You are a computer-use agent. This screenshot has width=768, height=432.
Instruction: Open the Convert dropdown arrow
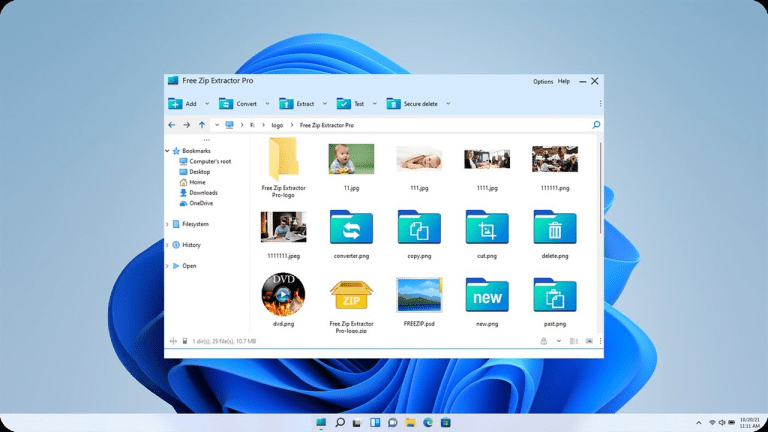click(267, 104)
